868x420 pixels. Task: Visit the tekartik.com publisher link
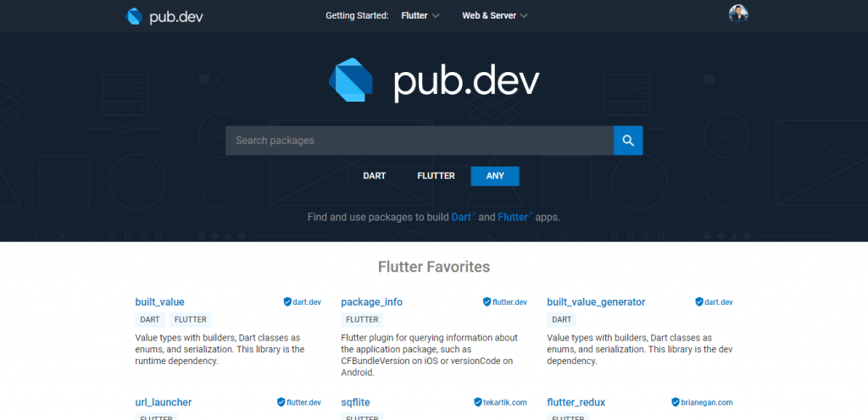coord(505,402)
